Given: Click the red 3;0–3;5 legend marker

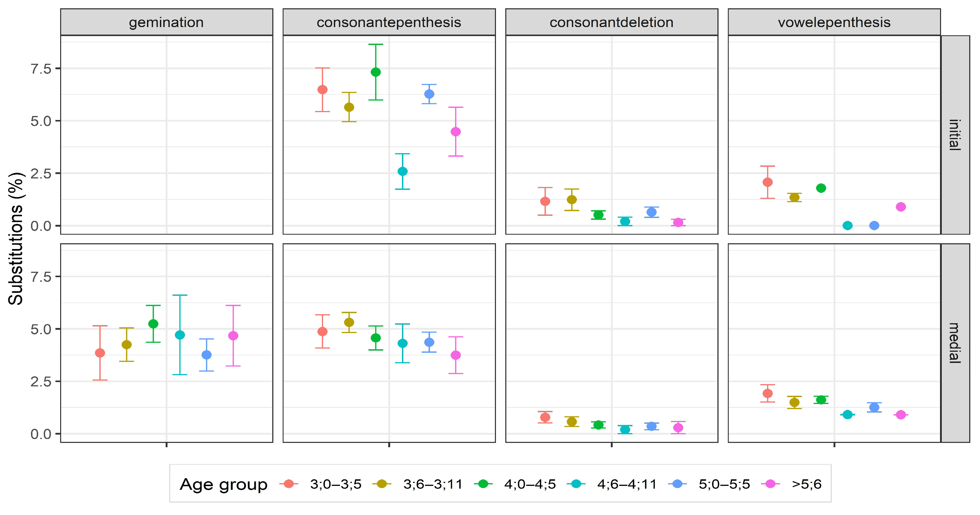Looking at the screenshot, I should tap(289, 484).
